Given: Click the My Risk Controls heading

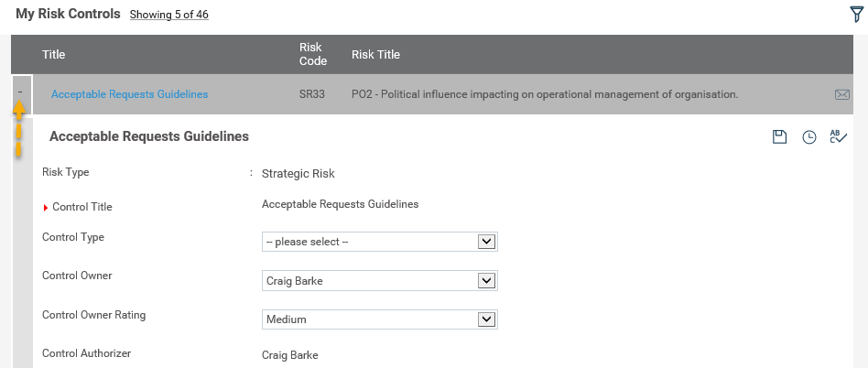Looking at the screenshot, I should (x=68, y=14).
